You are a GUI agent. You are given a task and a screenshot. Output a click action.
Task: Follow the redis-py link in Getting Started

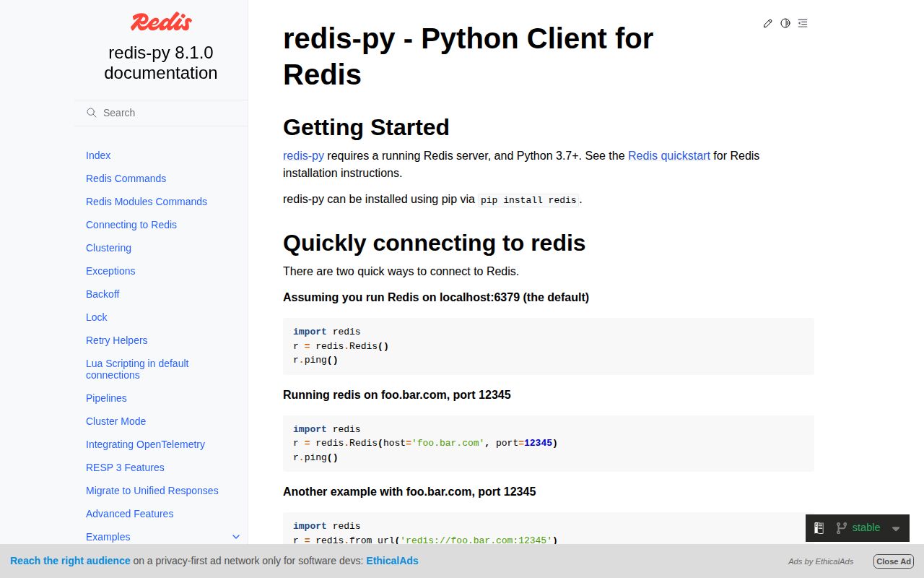pos(303,155)
